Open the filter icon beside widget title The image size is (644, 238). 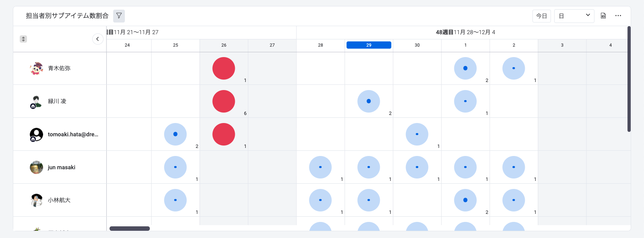coord(119,16)
